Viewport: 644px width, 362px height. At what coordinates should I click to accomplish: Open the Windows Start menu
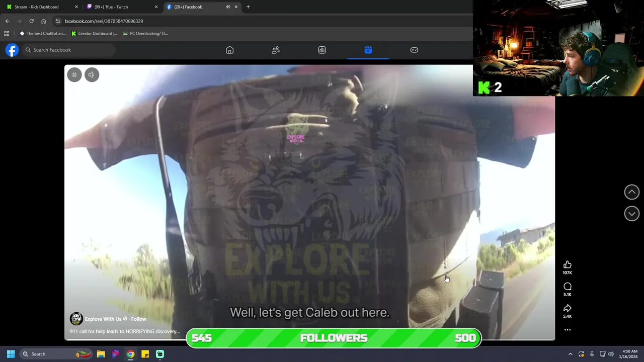[x=11, y=354]
